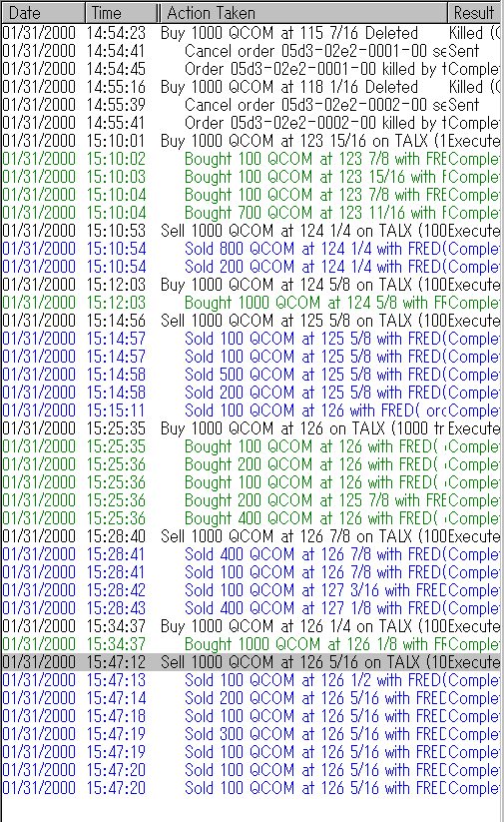The width and height of the screenshot is (504, 822).
Task: Select Bought 400 QCOM at 126 row
Action: coord(252,518)
